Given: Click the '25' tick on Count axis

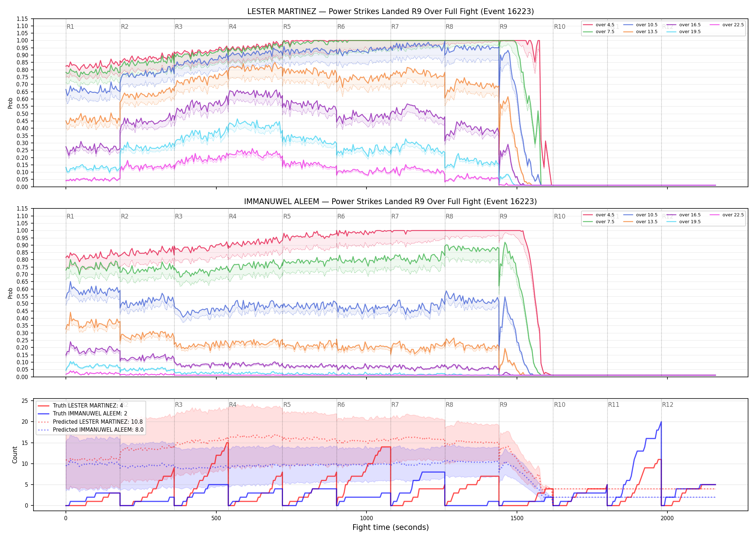Looking at the screenshot, I should pos(25,401).
